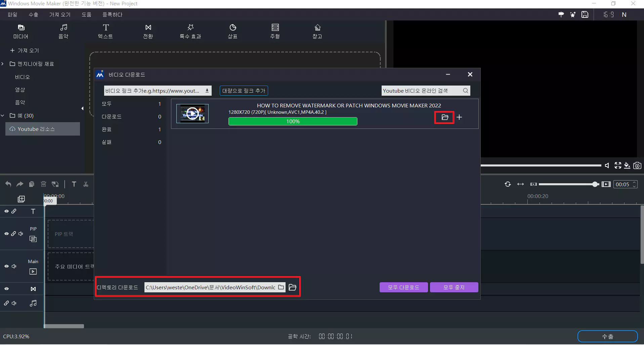This screenshot has height=345, width=644.
Task: Toggle link icon on text track
Action: click(x=14, y=211)
